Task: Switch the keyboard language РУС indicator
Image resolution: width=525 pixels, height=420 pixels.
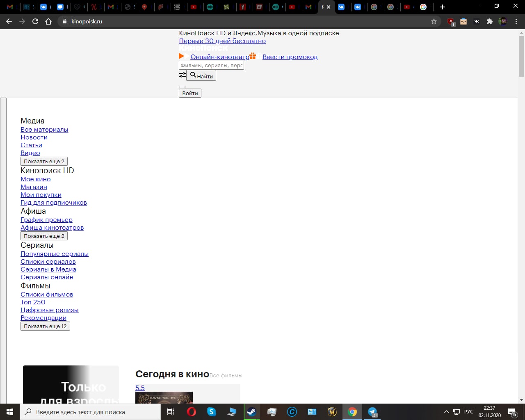Action: [469, 412]
